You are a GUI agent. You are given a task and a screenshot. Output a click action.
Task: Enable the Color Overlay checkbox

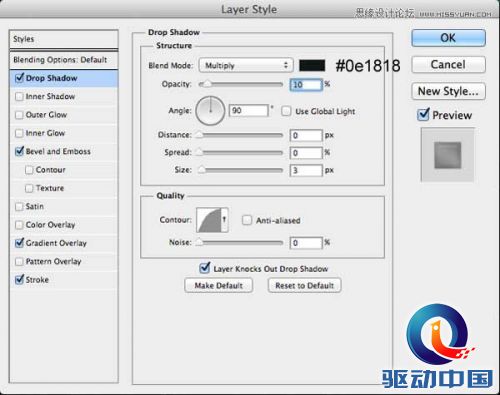coord(19,225)
